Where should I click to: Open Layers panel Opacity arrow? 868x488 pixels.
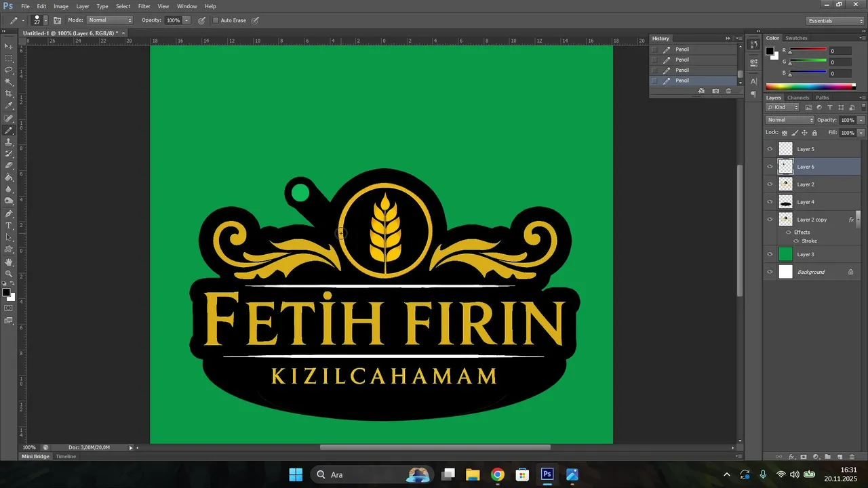pyautogui.click(x=861, y=120)
